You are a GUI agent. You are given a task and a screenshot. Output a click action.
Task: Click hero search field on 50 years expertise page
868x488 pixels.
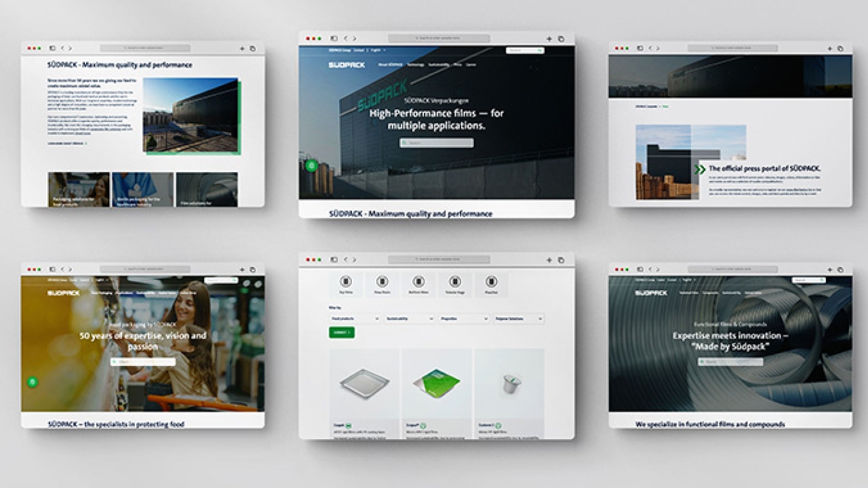[x=143, y=362]
